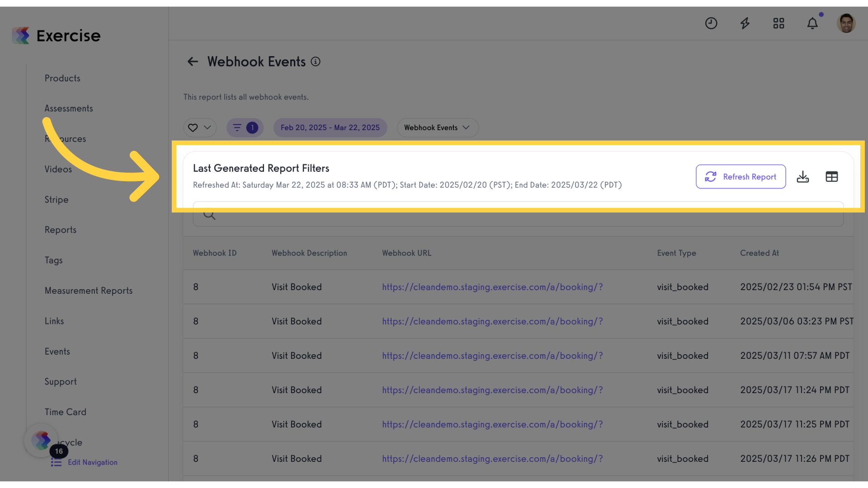Click the table columns layout icon
Screen dimensions: 868x488
(831, 177)
